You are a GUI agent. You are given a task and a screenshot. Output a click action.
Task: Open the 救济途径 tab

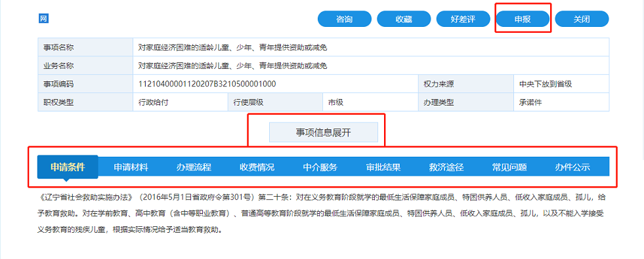tap(446, 167)
